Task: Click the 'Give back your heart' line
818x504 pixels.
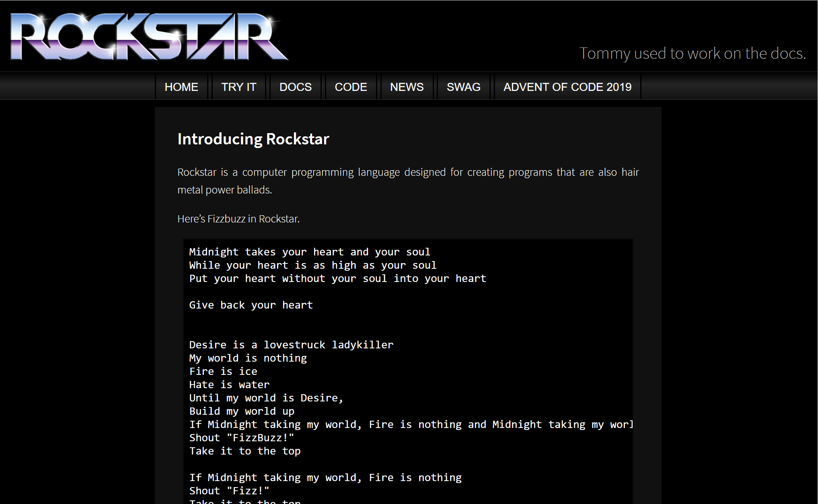Action: [251, 305]
